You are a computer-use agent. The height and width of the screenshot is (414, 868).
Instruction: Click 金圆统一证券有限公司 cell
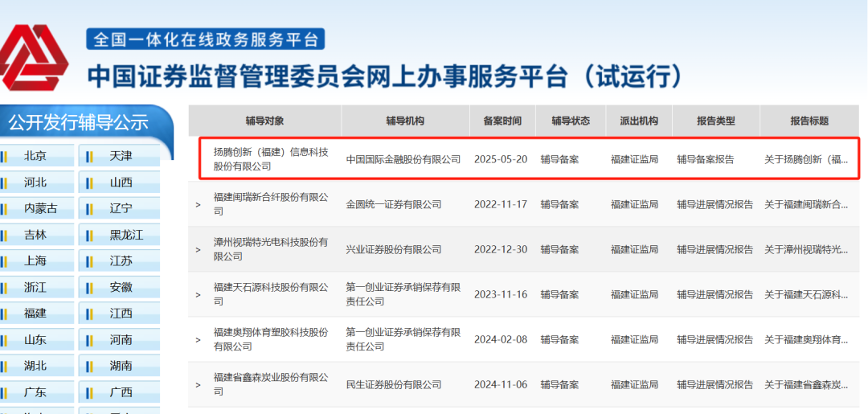click(x=394, y=205)
